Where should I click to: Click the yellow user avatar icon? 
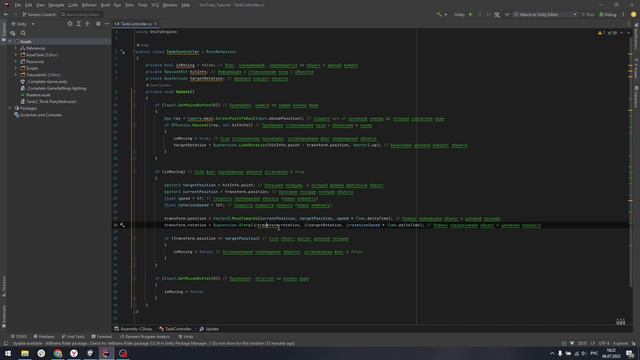[x=633, y=14]
